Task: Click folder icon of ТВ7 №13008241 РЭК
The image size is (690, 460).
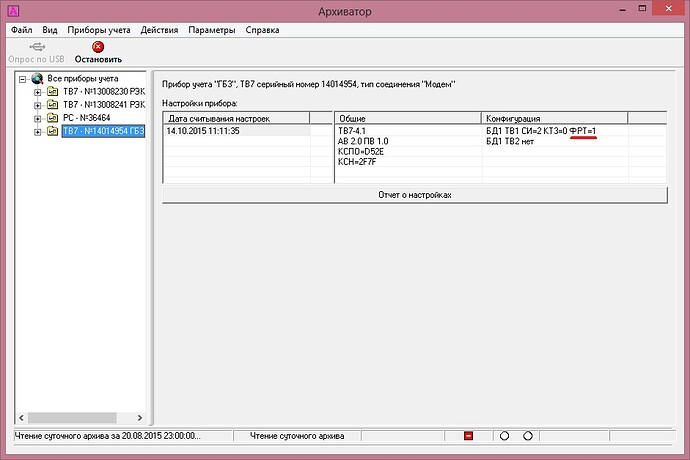Action: [x=52, y=105]
